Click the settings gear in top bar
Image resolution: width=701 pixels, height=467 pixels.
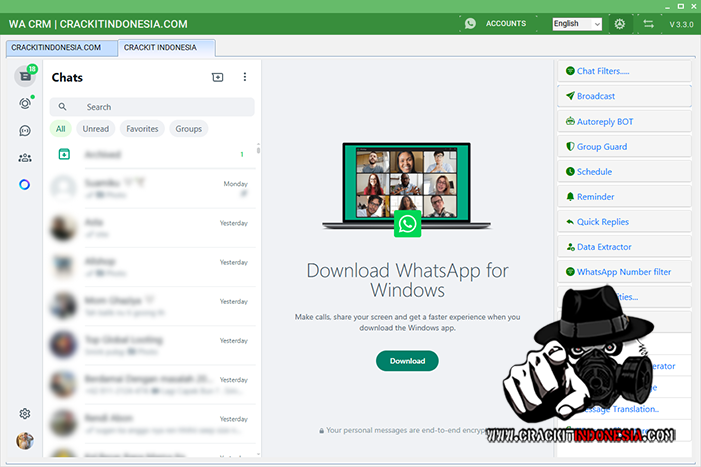click(x=620, y=23)
